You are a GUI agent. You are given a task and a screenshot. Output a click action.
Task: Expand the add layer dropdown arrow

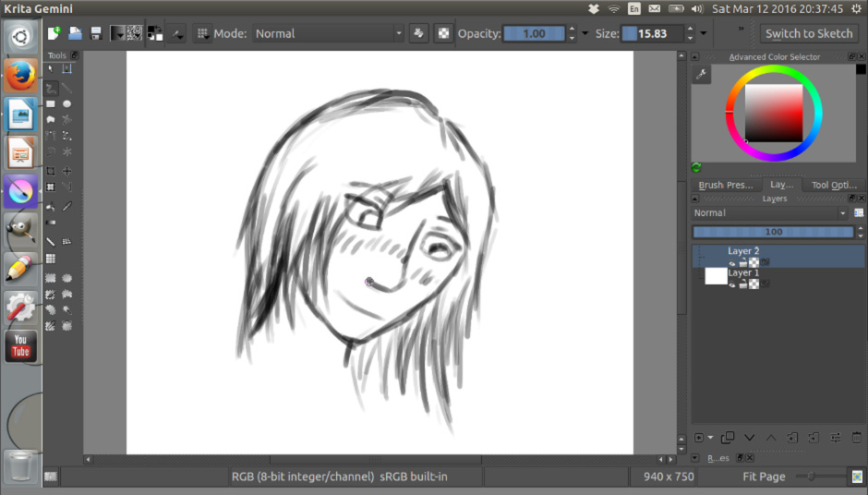(709, 437)
